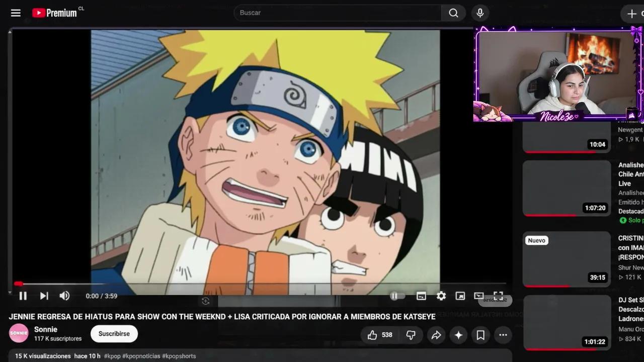
Task: Open the Sonnie channel avatar
Action: coord(19,333)
